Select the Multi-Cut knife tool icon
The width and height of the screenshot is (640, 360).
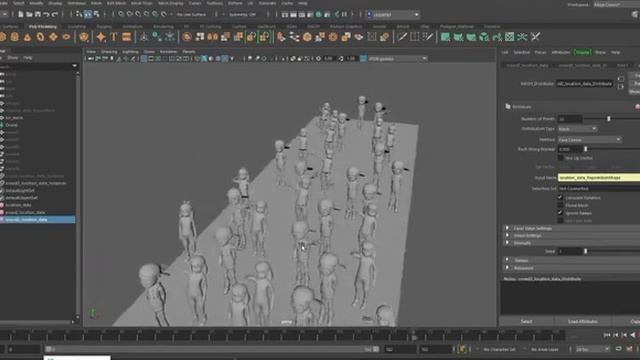402,37
